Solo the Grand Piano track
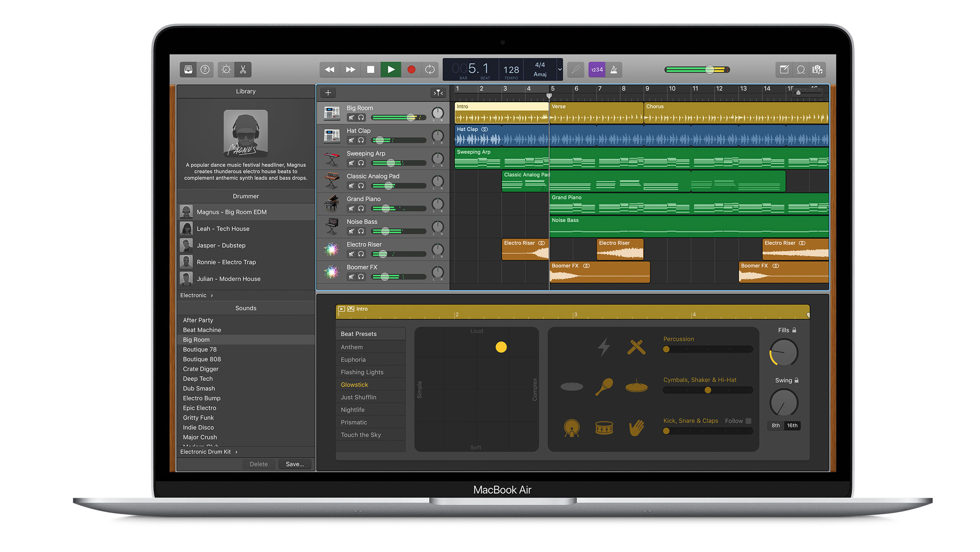Image resolution: width=980 pixels, height=552 pixels. point(361,208)
